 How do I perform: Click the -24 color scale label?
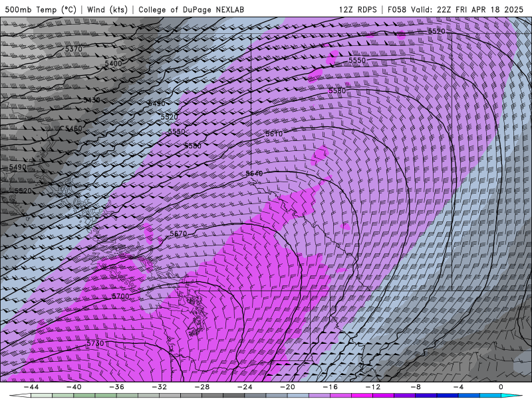[245, 387]
